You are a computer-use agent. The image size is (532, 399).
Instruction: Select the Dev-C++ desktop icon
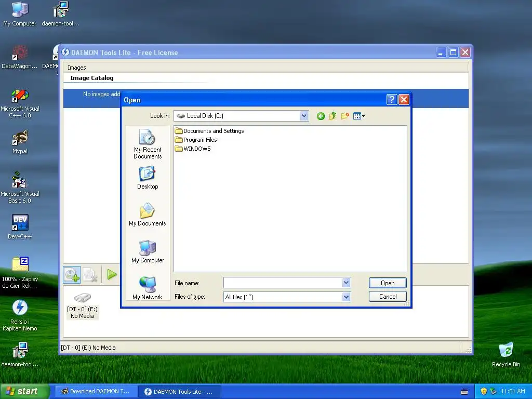pyautogui.click(x=20, y=227)
